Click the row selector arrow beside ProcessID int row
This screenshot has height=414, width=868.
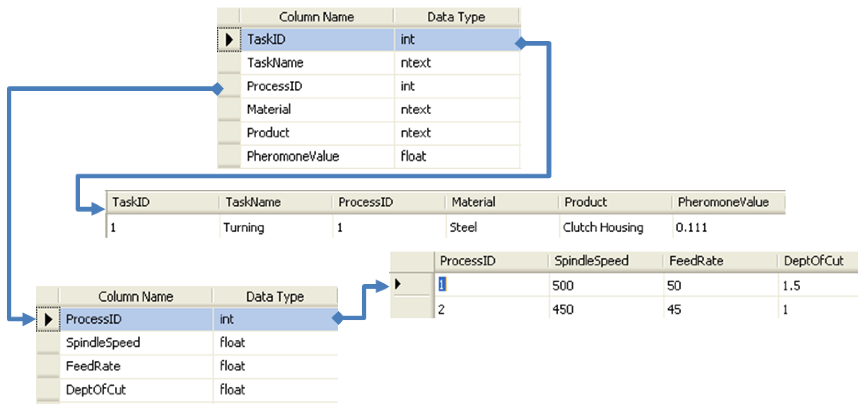coord(48,319)
